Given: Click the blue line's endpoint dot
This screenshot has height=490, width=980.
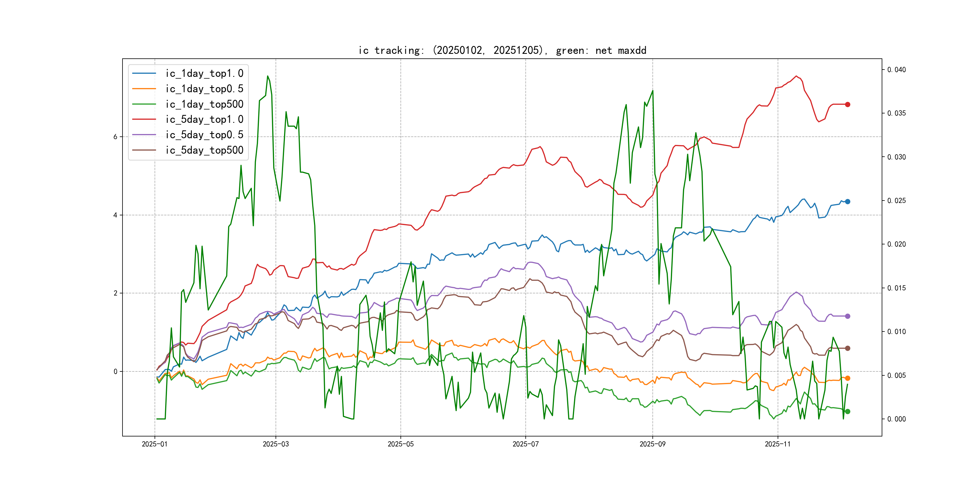Looking at the screenshot, I should (847, 202).
